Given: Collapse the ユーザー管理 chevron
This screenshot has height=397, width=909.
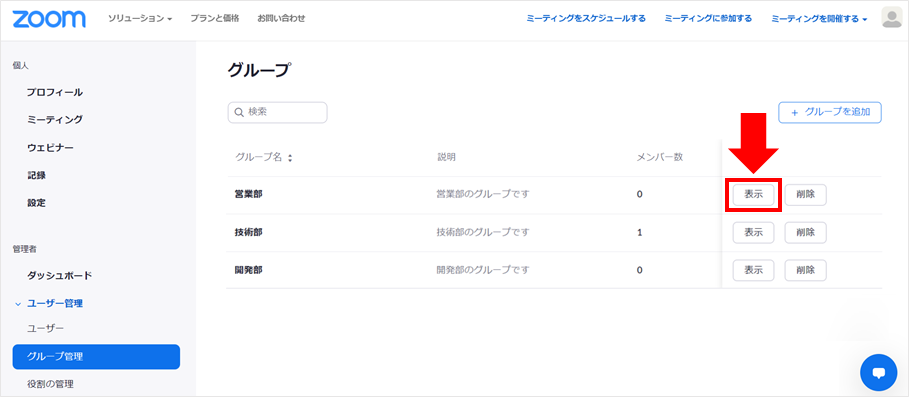Looking at the screenshot, I should 18,303.
